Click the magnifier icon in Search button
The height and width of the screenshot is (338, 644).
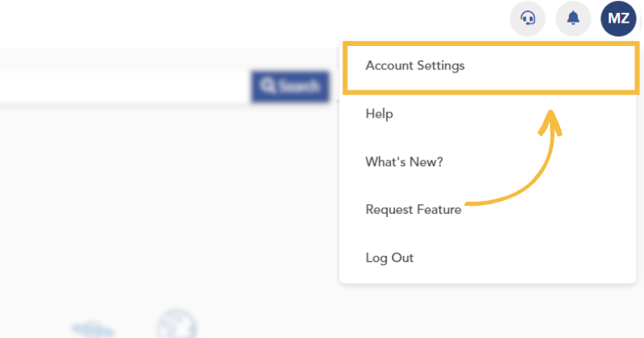click(x=268, y=86)
